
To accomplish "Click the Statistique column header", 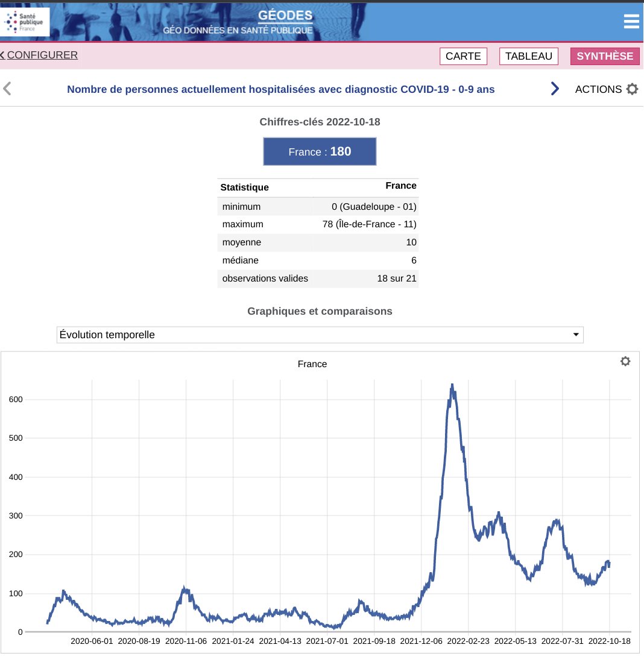I will pos(244,187).
